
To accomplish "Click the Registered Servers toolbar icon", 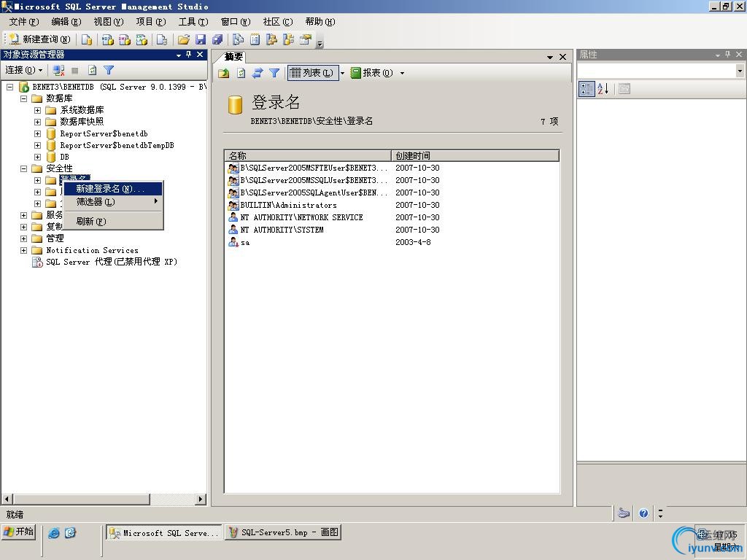I will [239, 39].
